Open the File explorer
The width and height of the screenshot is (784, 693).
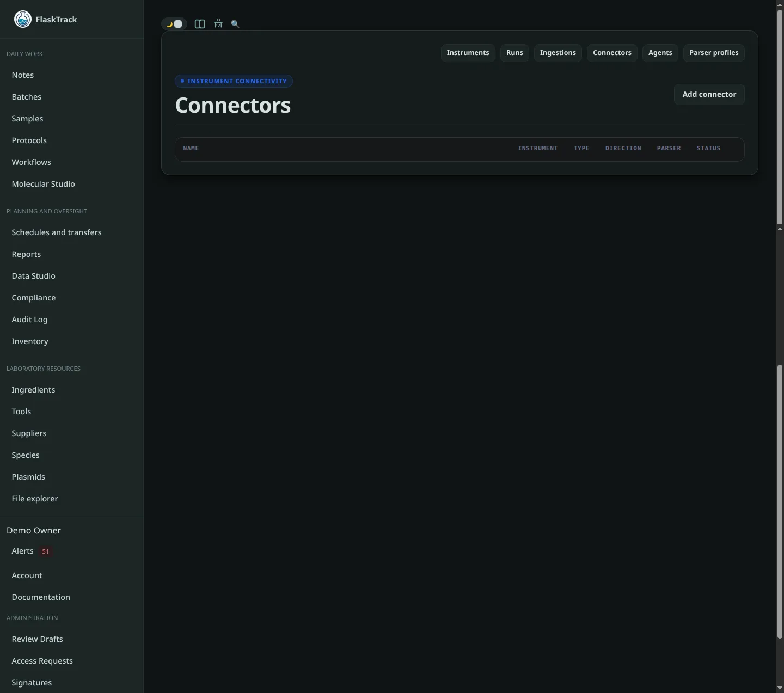(x=71, y=499)
